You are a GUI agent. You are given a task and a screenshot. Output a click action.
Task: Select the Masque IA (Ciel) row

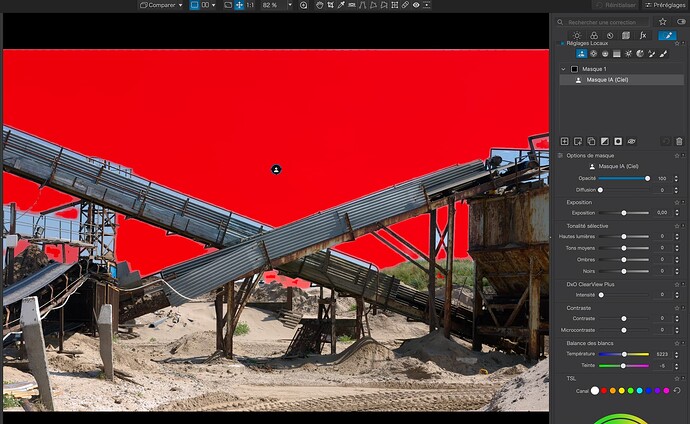(x=621, y=80)
